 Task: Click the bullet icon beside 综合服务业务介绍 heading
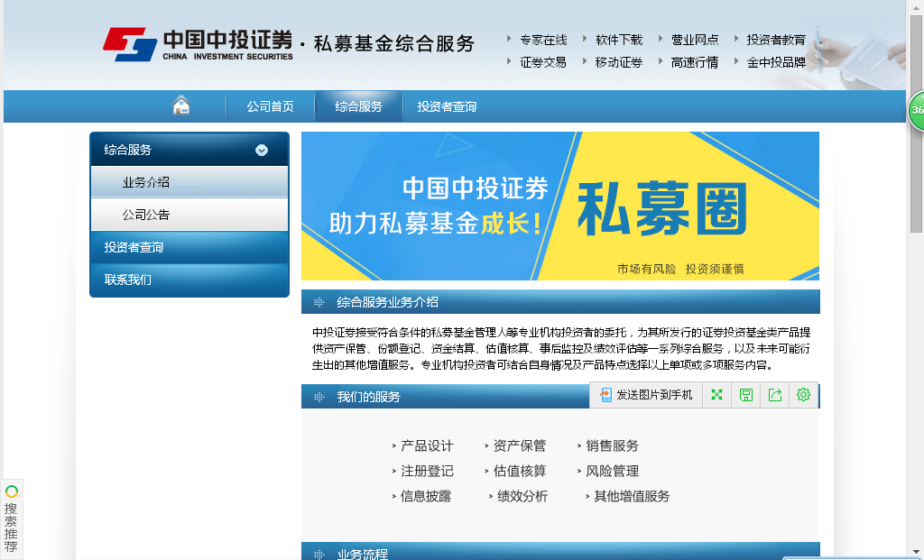point(319,302)
